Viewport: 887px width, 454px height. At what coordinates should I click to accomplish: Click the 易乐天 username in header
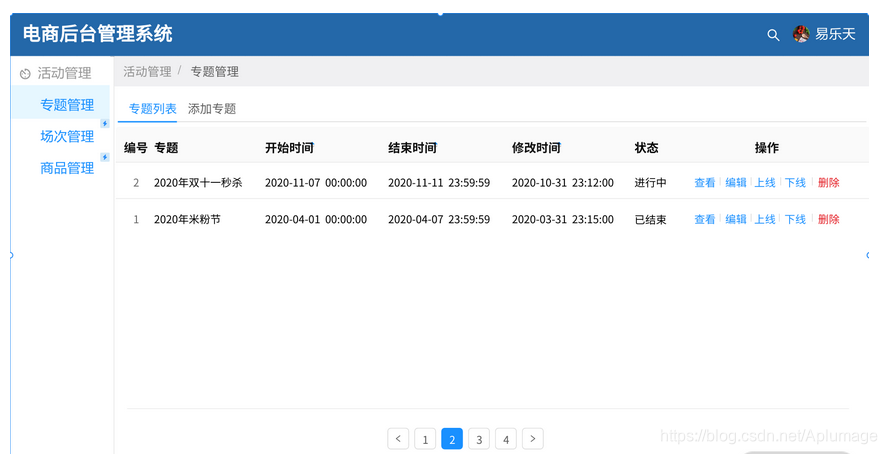[x=835, y=34]
